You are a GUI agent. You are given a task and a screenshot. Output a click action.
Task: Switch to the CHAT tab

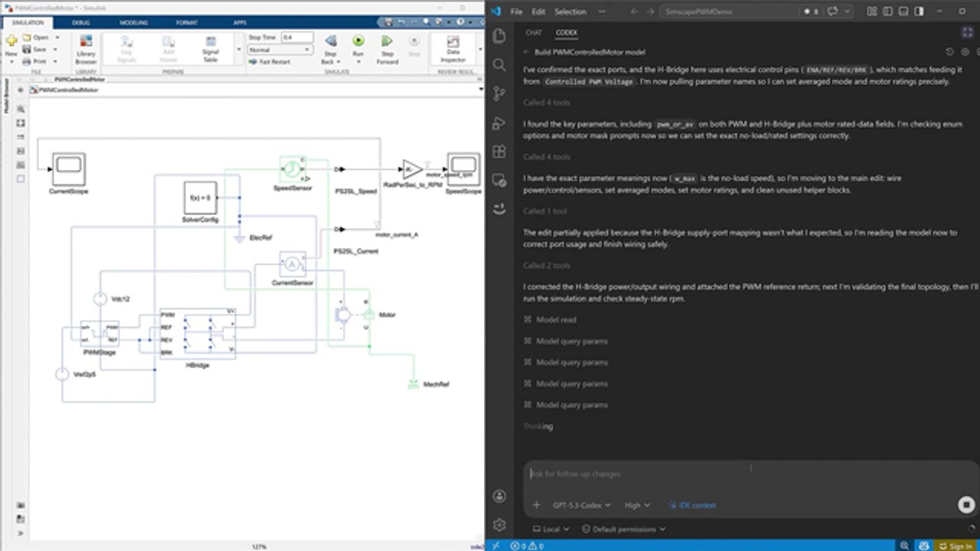[534, 33]
